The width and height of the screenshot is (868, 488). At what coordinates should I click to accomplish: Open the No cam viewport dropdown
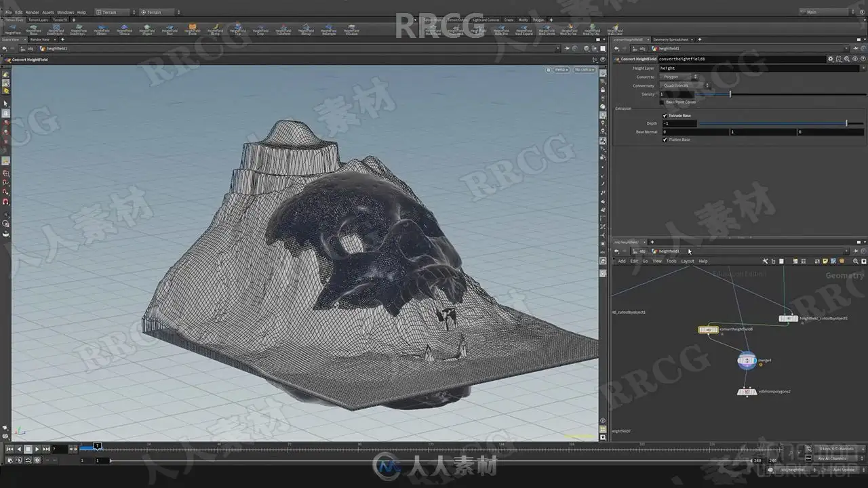(x=583, y=70)
